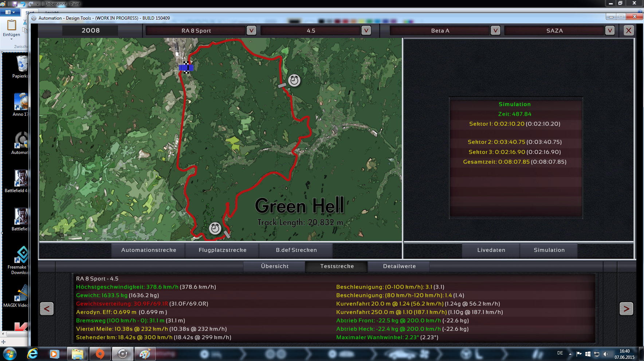Click the copy icon in Paint ribbon
The image size is (644, 361).
point(25,31)
